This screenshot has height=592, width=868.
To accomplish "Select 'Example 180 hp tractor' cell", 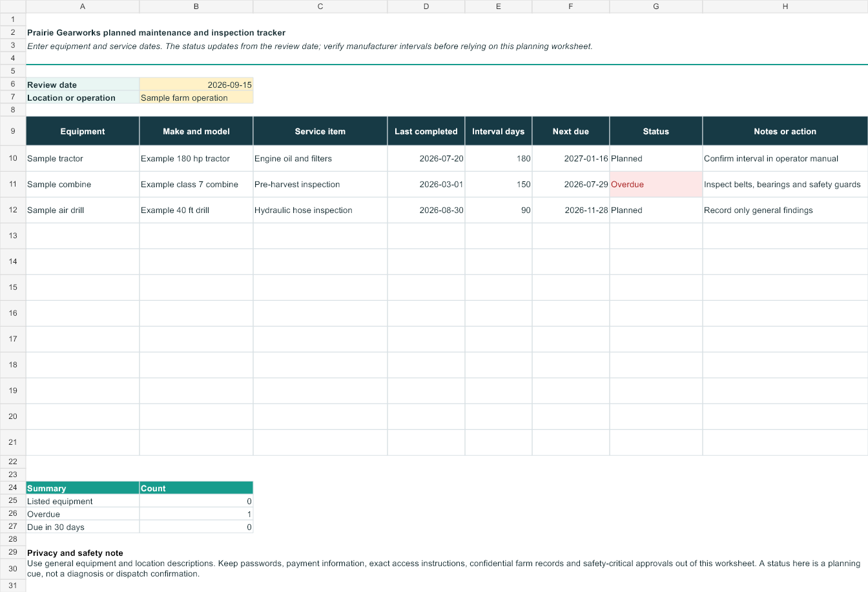I will pyautogui.click(x=196, y=158).
